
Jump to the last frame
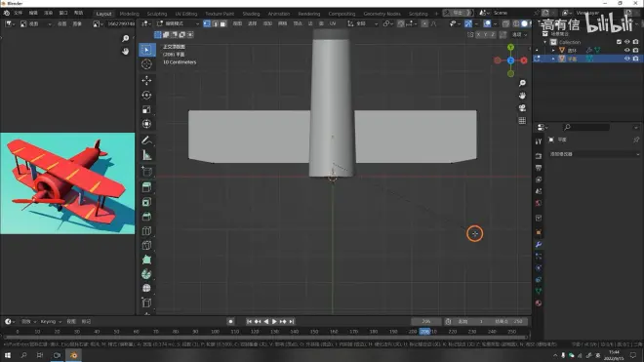point(291,321)
